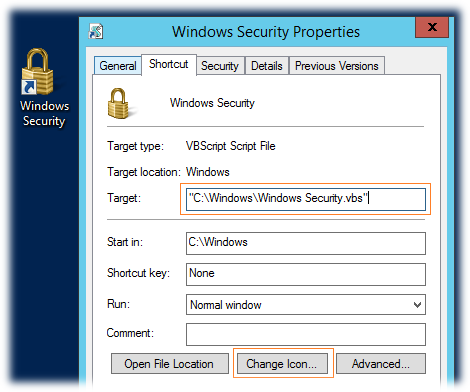Switch to the General tab
The width and height of the screenshot is (470, 392).
point(118,66)
